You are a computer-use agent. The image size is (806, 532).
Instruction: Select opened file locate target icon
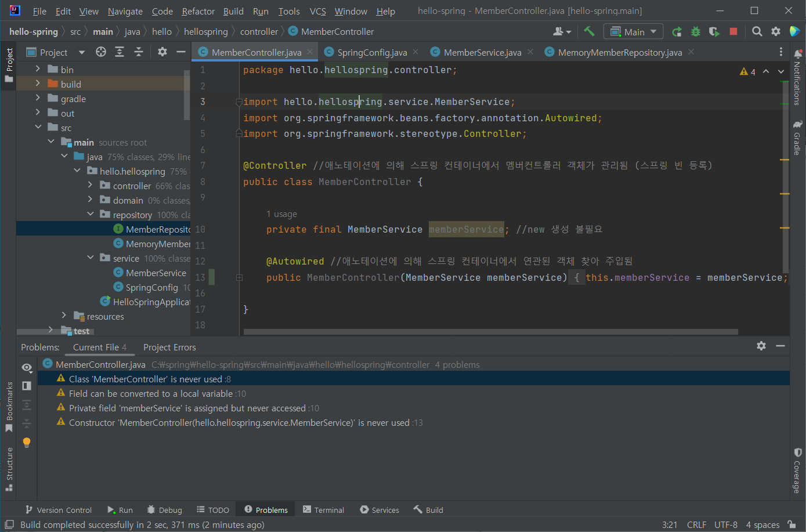coord(101,52)
